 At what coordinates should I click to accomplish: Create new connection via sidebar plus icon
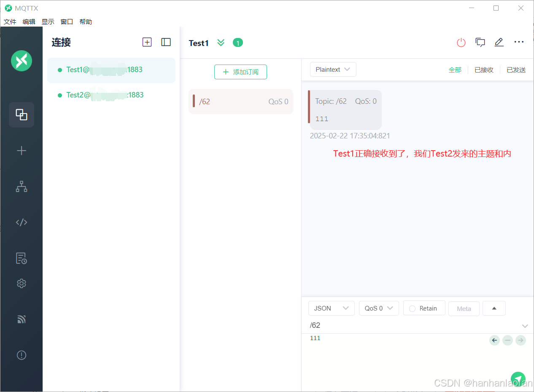pos(22,151)
